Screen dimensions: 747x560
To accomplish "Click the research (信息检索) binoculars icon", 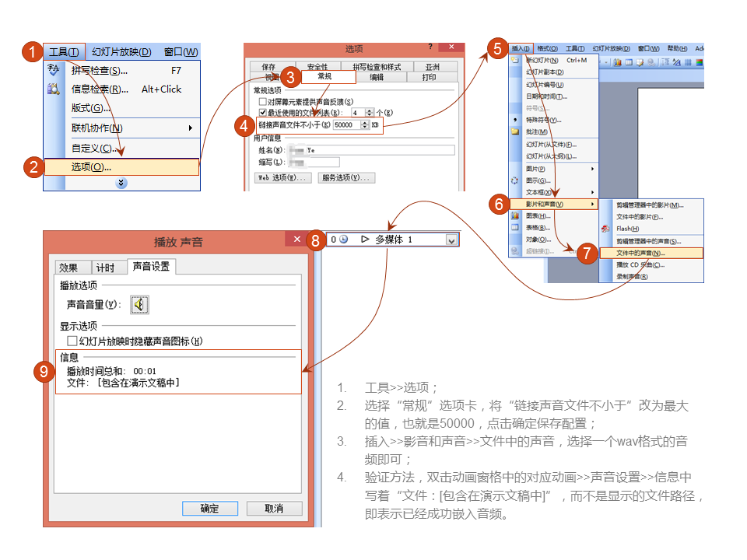I will [x=54, y=89].
